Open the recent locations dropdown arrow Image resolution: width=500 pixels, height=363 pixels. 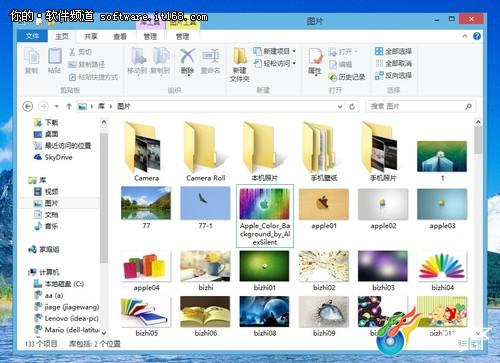coord(57,106)
